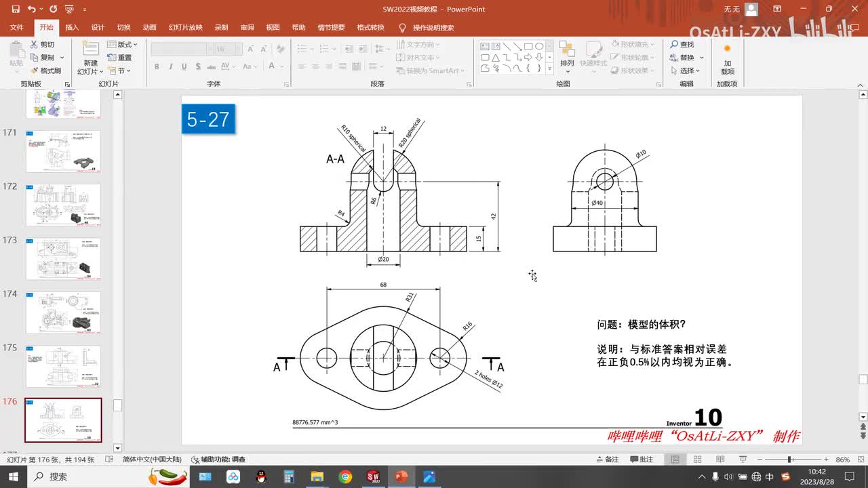868x488 pixels.
Task: Click the accessibility check status (辅助功能: 调查)
Action: pos(218,459)
